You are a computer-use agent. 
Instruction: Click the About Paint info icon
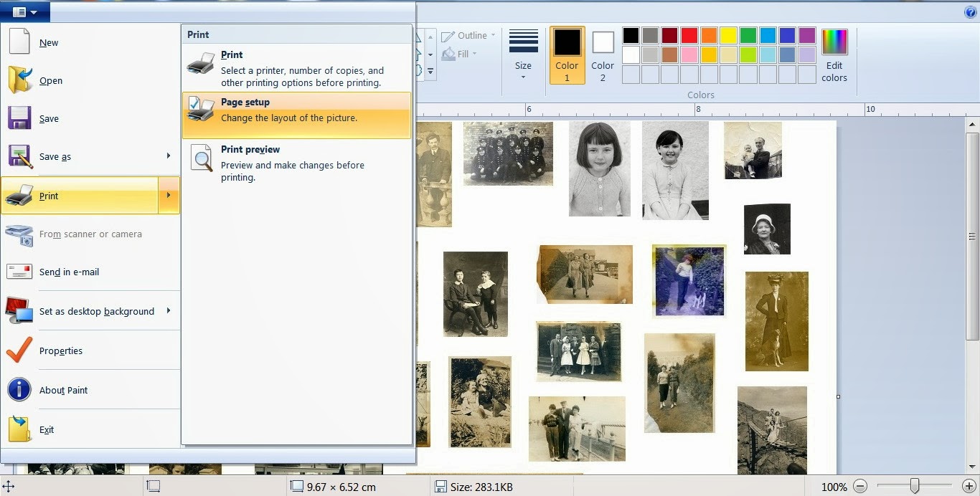tap(19, 390)
